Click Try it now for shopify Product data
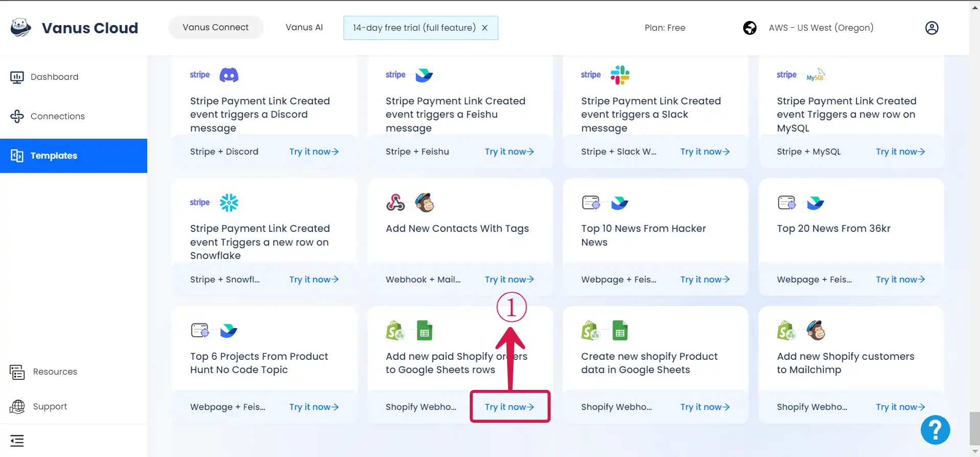Image resolution: width=980 pixels, height=457 pixels. pos(705,407)
